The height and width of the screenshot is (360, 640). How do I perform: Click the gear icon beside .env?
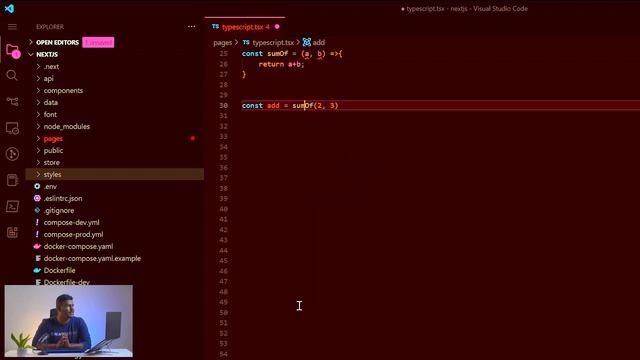point(37,186)
